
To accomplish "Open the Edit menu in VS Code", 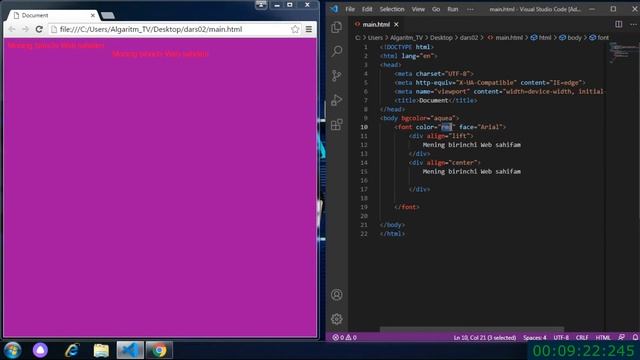I will pyautogui.click(x=367, y=9).
